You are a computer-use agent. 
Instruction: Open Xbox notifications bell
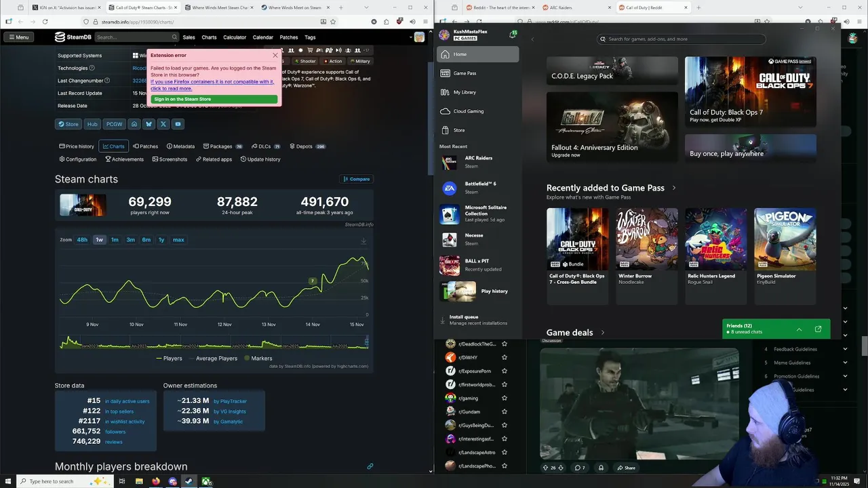(513, 34)
